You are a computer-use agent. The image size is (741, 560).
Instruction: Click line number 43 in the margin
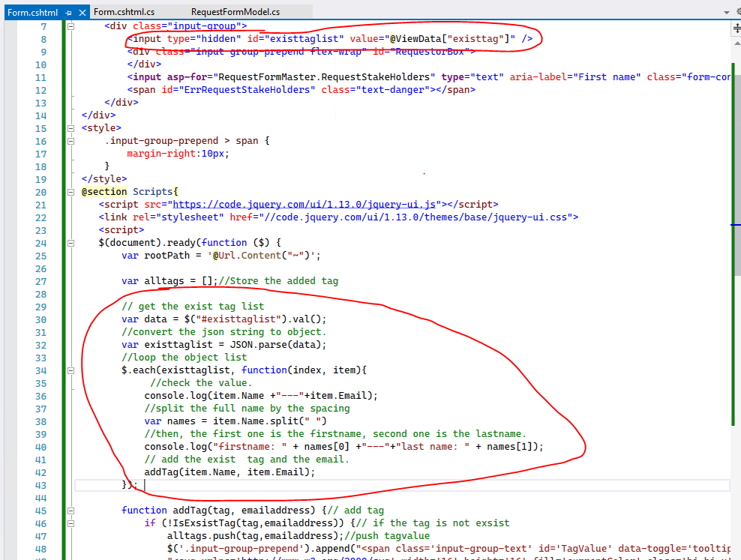(x=40, y=485)
